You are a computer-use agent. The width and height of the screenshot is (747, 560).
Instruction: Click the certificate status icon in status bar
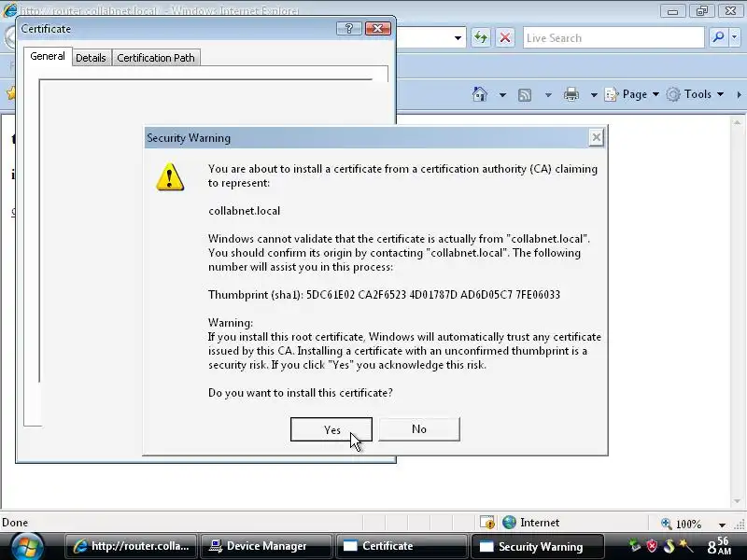[486, 523]
